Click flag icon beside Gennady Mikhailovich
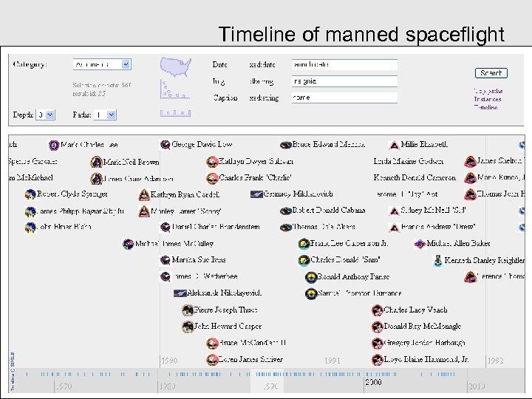Viewport: 532px width, 399px height. (256, 194)
